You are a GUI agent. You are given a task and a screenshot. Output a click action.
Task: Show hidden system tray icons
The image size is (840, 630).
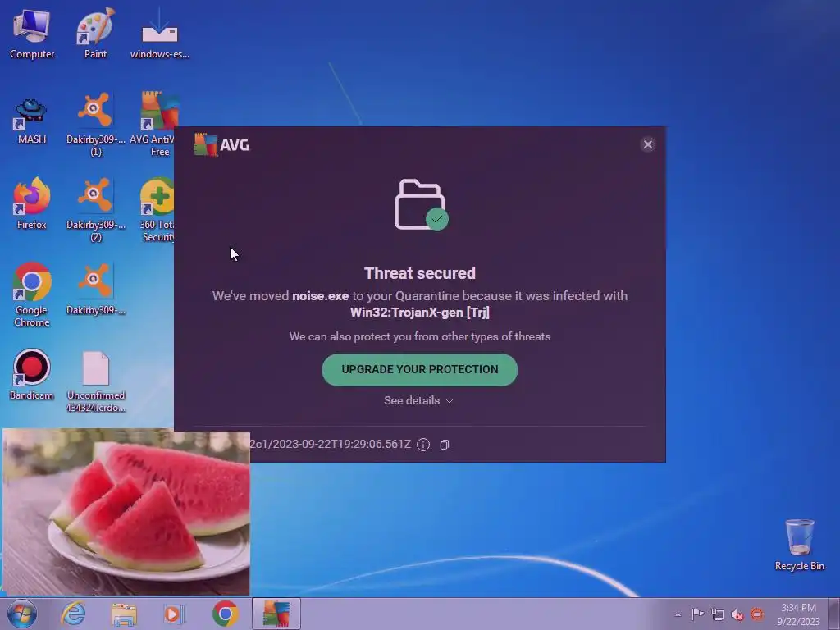pyautogui.click(x=678, y=614)
